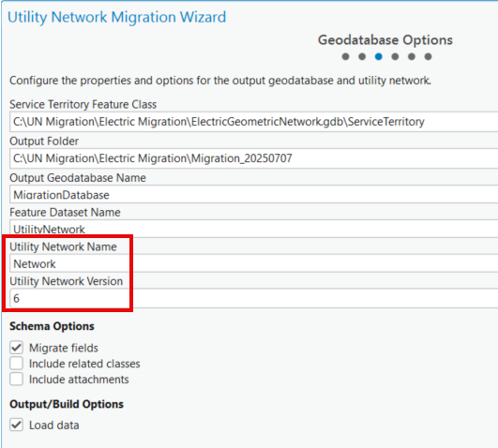The width and height of the screenshot is (498, 448).
Task: Go to fourth wizard step dot
Action: (395, 56)
